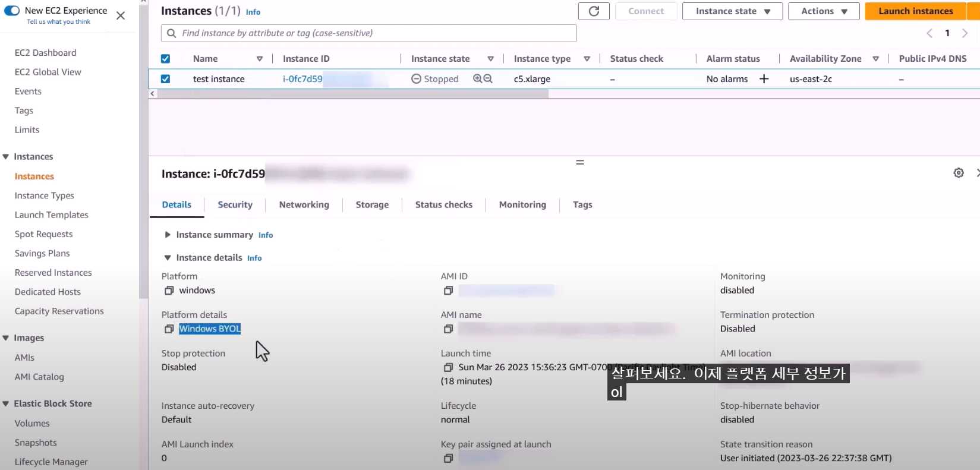The width and height of the screenshot is (980, 470).
Task: Click Launch instances button
Action: tap(915, 11)
